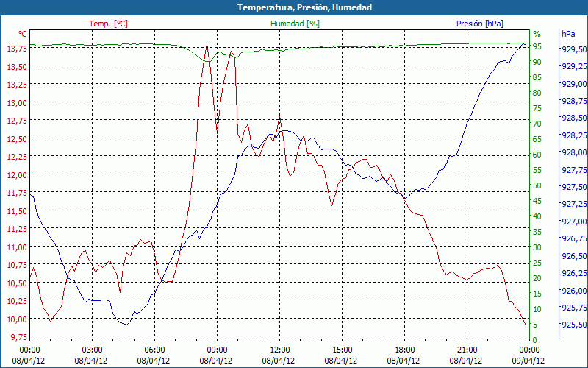
Task: Click pressure axis value '929,25'
Action: (x=574, y=66)
